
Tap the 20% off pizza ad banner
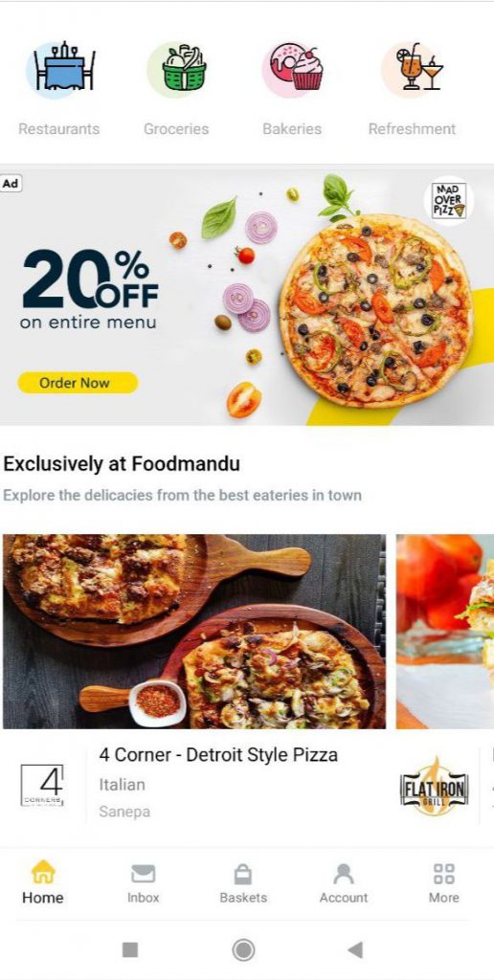coord(247,297)
